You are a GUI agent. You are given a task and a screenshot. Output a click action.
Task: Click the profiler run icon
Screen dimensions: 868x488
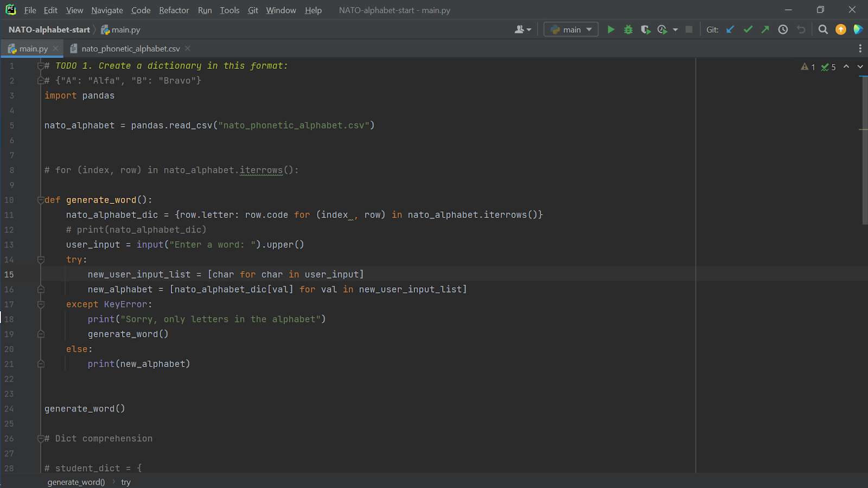point(662,30)
